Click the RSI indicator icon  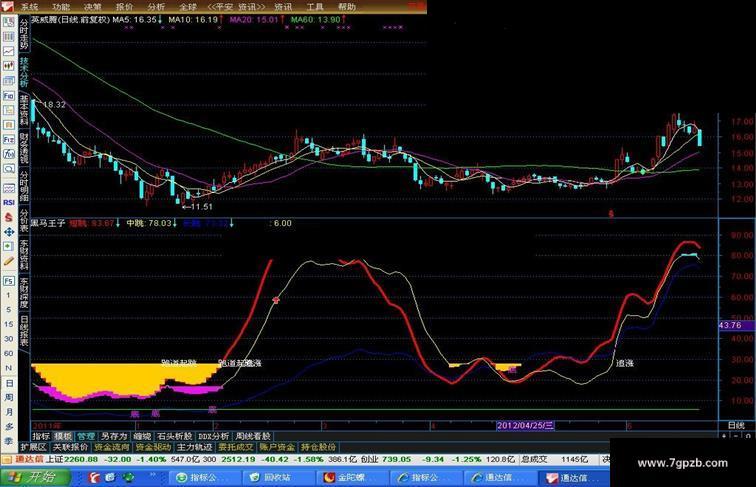tap(9, 203)
